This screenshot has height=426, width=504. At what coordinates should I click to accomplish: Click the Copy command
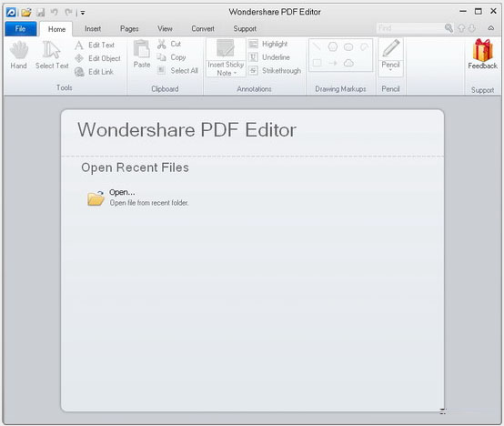(x=171, y=57)
